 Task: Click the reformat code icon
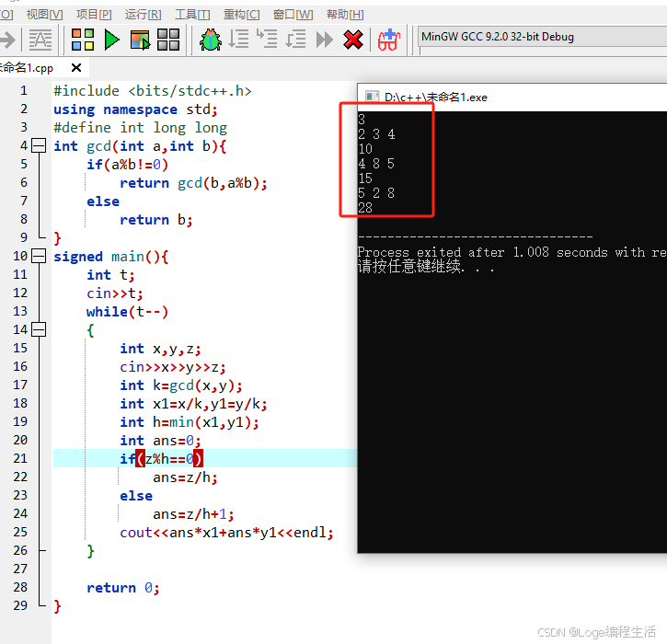40,40
